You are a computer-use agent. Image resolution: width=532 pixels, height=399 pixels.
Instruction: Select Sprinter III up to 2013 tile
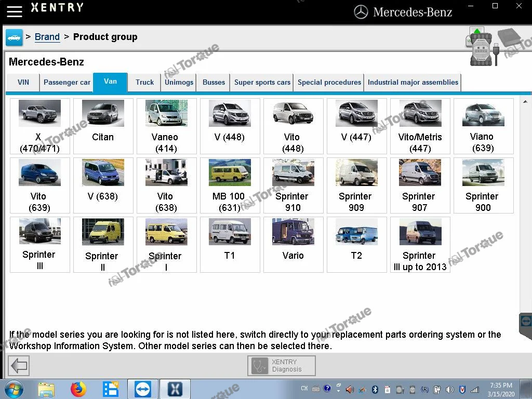[420, 245]
